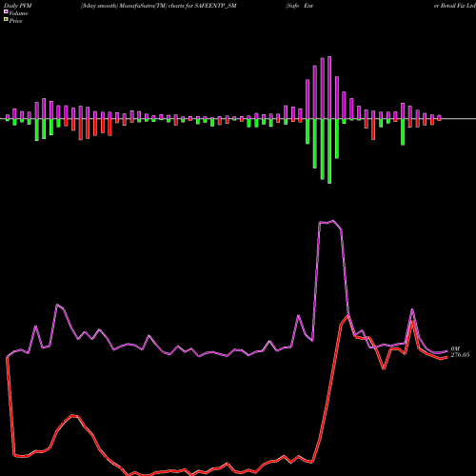The height and width of the screenshot is (476, 476).
Task: Click the 'Daily PVM' title text
Action: tap(18, 6)
